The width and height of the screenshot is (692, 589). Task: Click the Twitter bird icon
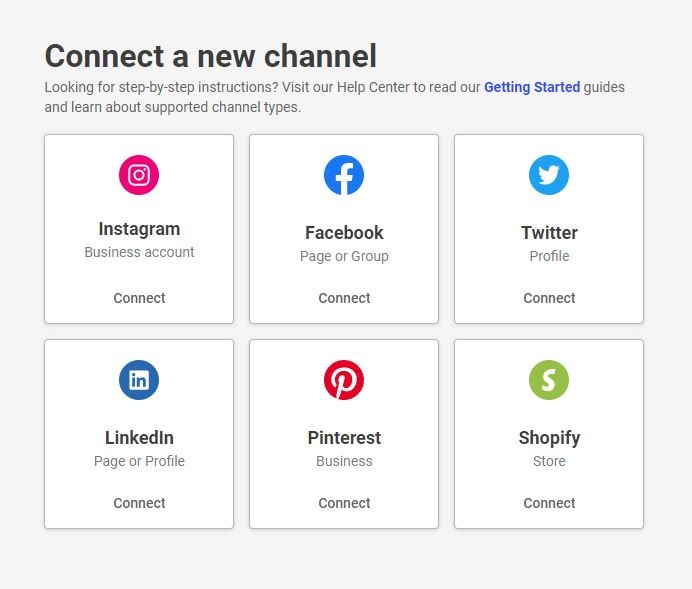coord(549,175)
